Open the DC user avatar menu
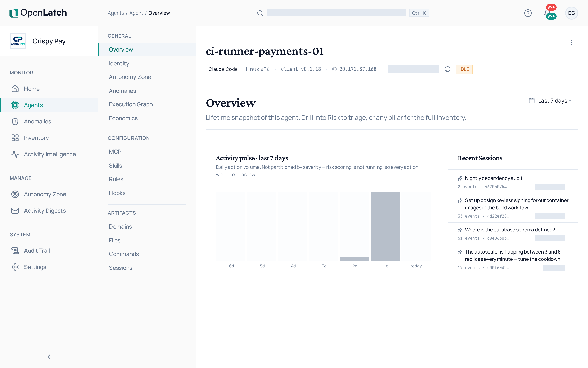This screenshot has width=588, height=368. tap(571, 13)
